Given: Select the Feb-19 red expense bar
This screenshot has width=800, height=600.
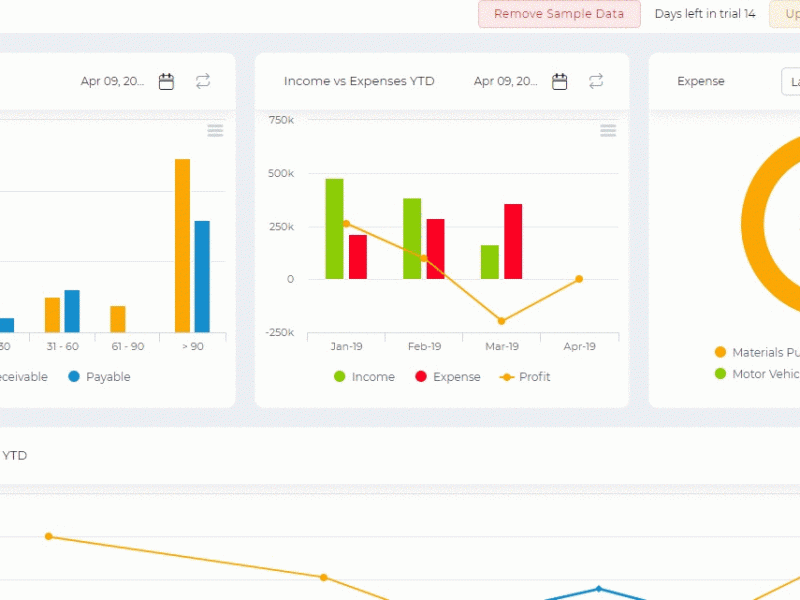Looking at the screenshot, I should pos(435,249).
